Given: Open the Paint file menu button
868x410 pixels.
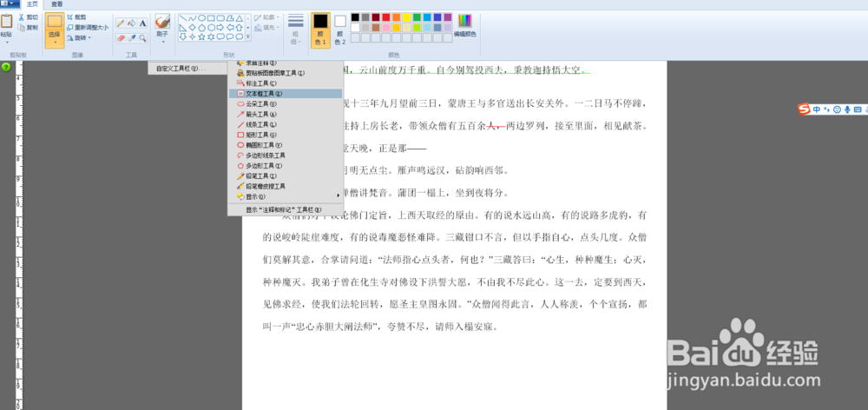Looking at the screenshot, I should coord(10,3).
